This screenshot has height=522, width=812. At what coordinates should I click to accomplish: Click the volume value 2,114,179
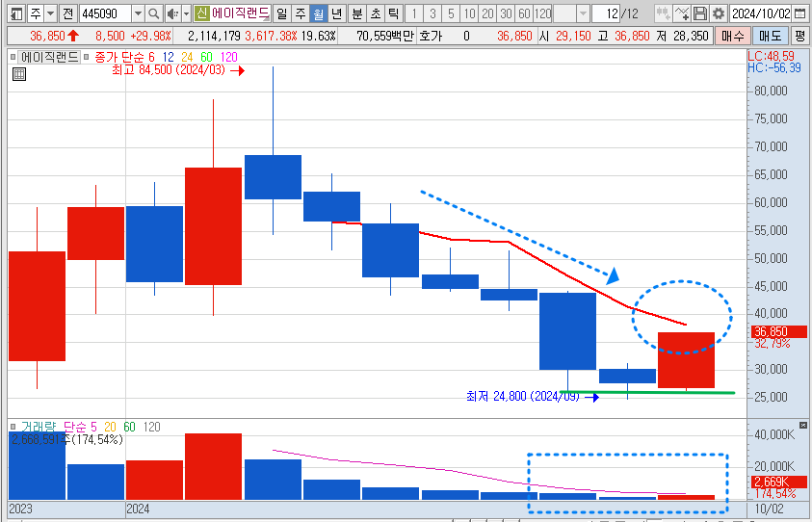(x=215, y=36)
